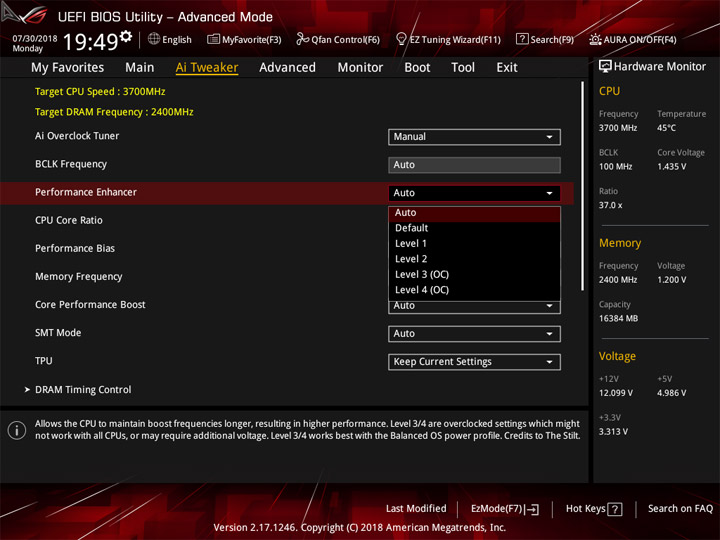This screenshot has width=720, height=540.
Task: Click Search on FAQ
Action: pyautogui.click(x=681, y=509)
